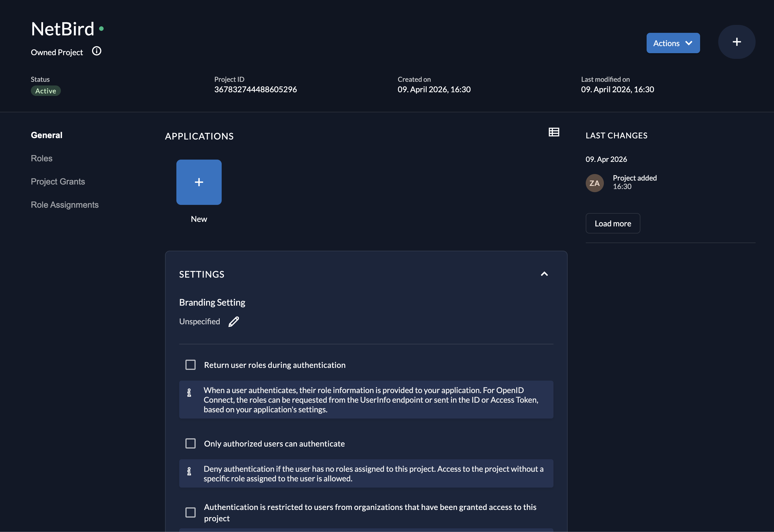The width and height of the screenshot is (774, 532).
Task: Click the round plus button at top right
Action: 736,42
